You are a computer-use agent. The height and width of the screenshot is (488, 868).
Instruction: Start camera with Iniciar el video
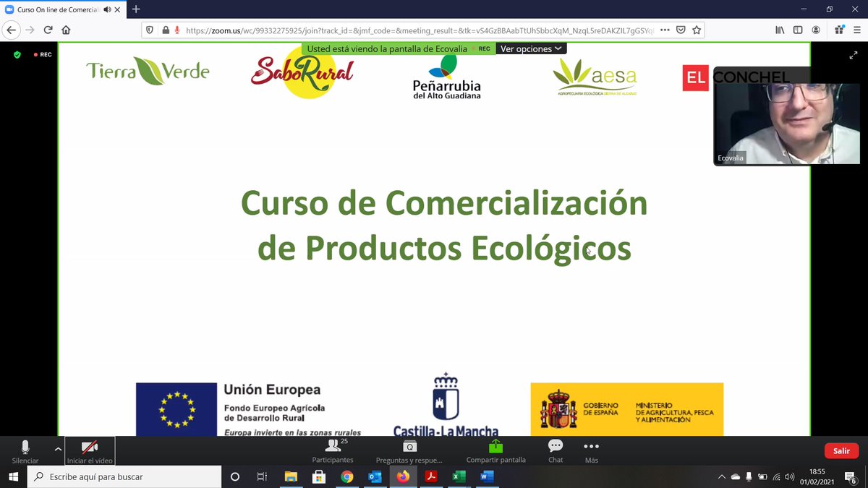tap(90, 452)
